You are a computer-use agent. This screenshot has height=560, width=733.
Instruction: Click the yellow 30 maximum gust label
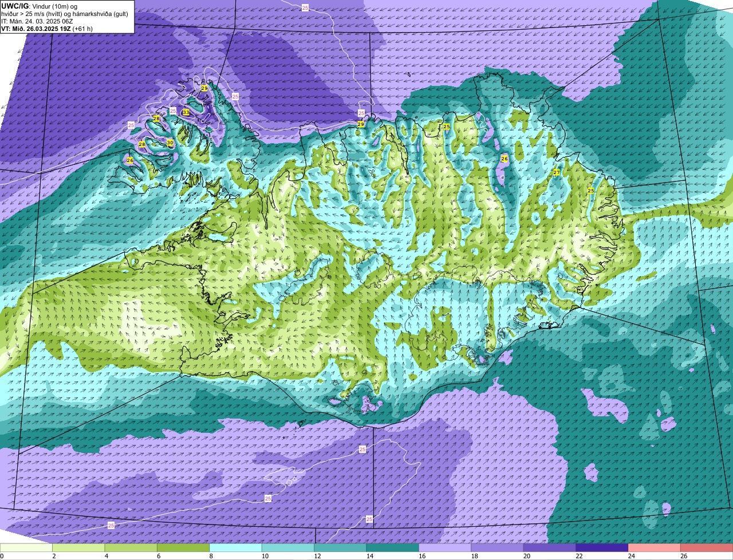pyautogui.click(x=170, y=143)
